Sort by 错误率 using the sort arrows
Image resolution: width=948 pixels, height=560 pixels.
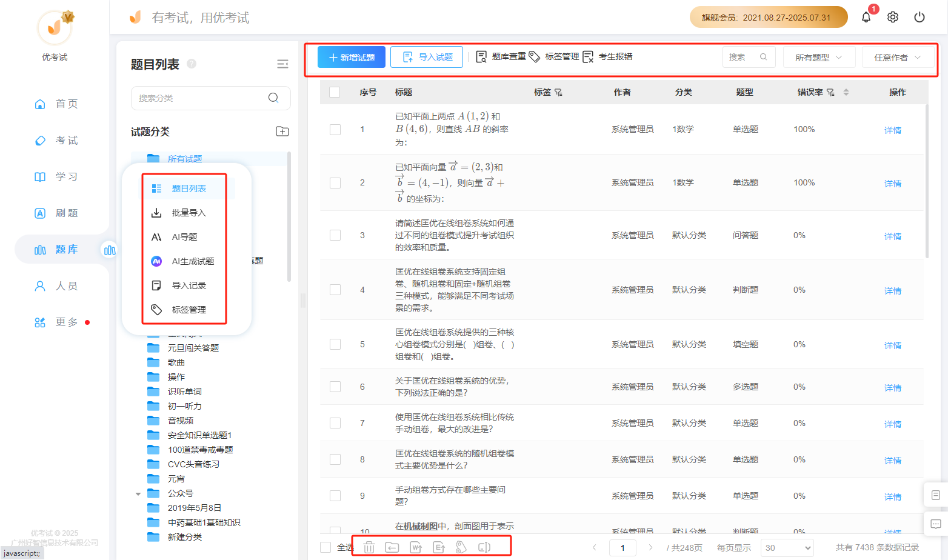[846, 92]
